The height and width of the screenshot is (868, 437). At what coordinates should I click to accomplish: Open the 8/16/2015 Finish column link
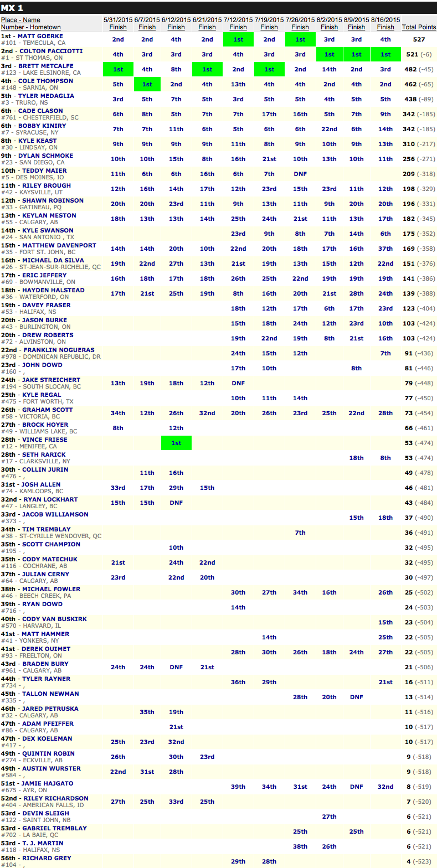pyautogui.click(x=385, y=27)
